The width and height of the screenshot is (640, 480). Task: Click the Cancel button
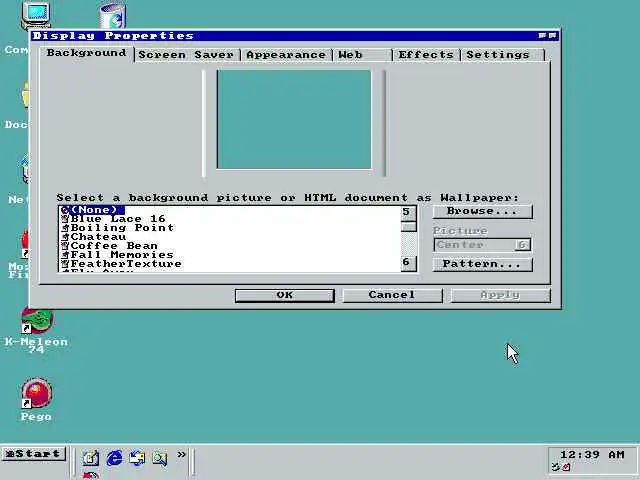[x=392, y=295]
